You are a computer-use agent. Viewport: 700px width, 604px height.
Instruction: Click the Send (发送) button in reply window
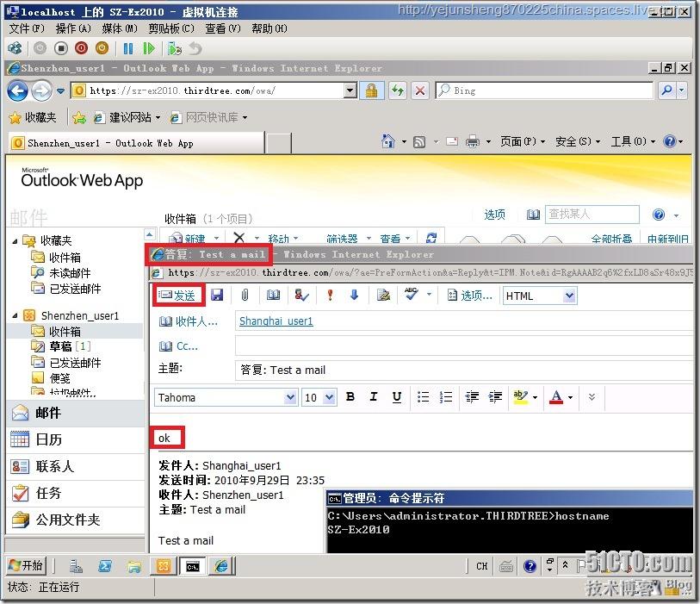tap(178, 296)
